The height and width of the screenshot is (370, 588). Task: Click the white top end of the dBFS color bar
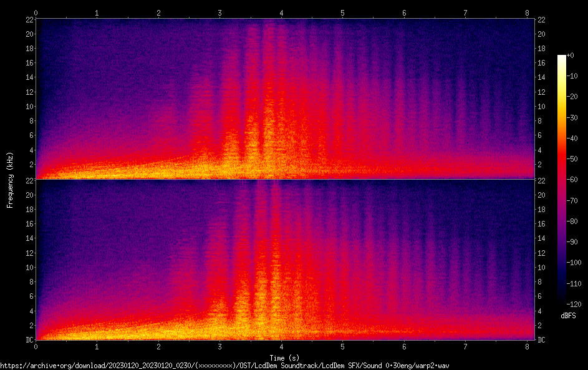[561, 57]
